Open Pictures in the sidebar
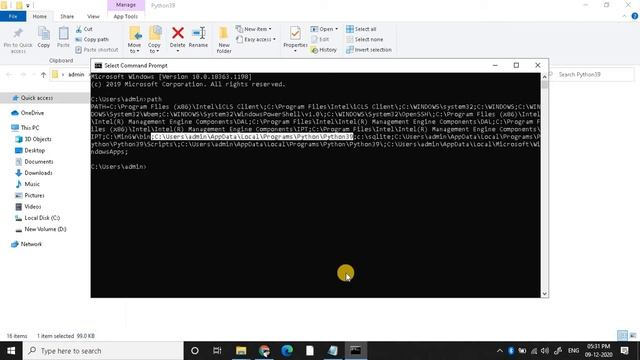 point(34,196)
